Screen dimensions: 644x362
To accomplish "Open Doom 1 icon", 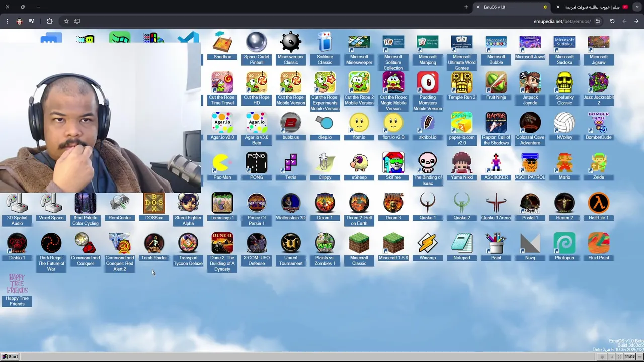I will tap(325, 207).
